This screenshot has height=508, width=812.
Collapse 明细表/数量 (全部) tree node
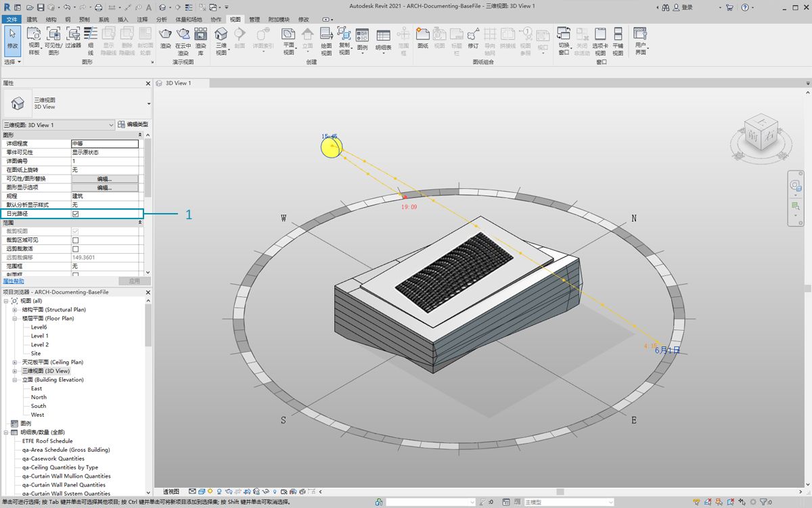(6, 432)
